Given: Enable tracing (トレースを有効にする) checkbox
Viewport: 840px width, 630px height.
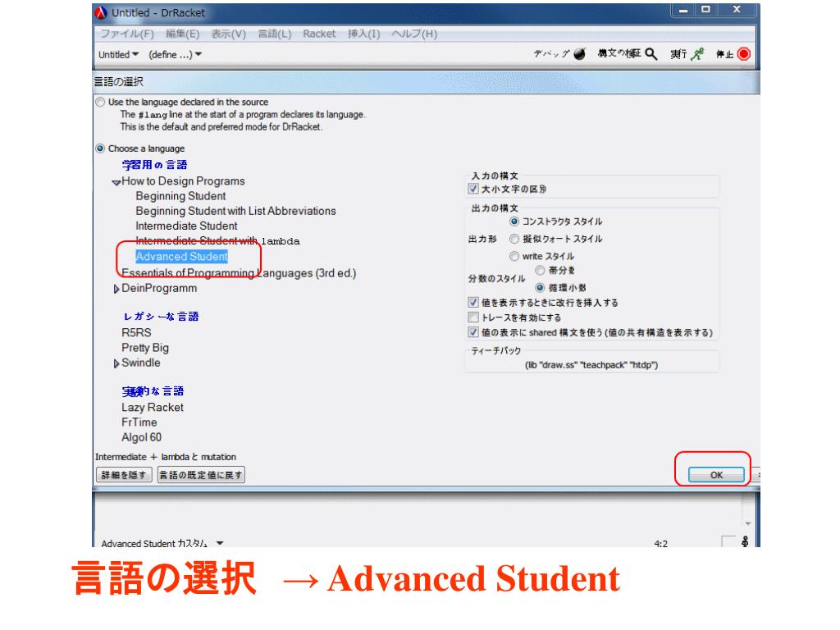Looking at the screenshot, I should point(473,317).
